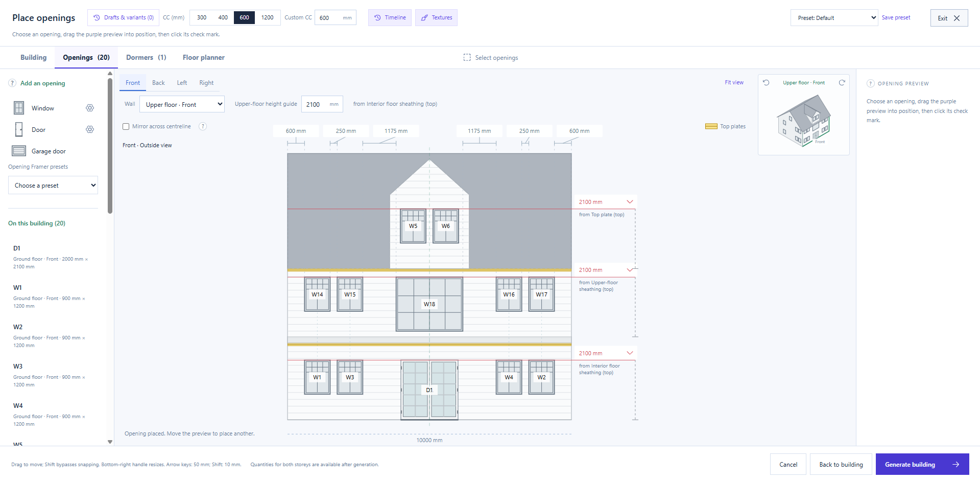Select the Window opening icon
This screenshot has width=980, height=481.
[19, 108]
